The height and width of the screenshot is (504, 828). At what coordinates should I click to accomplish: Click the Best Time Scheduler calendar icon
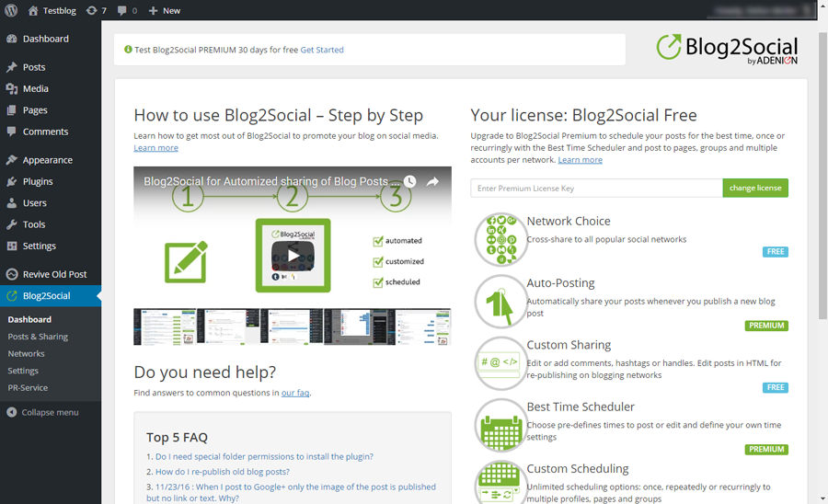(500, 426)
